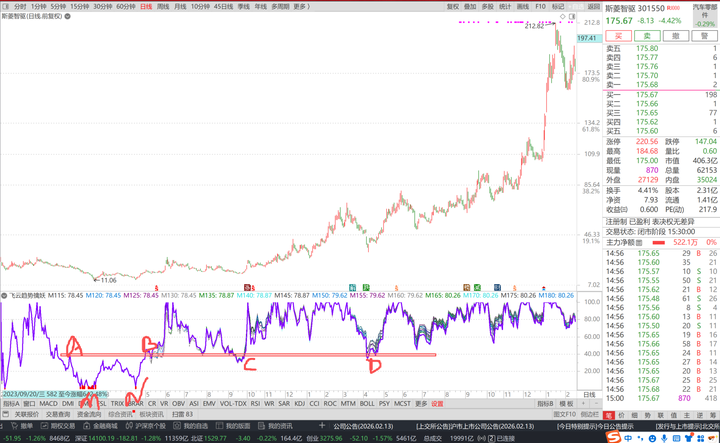Open the 多周期 multi-period view
The width and height of the screenshot is (720, 443).
[280, 6]
